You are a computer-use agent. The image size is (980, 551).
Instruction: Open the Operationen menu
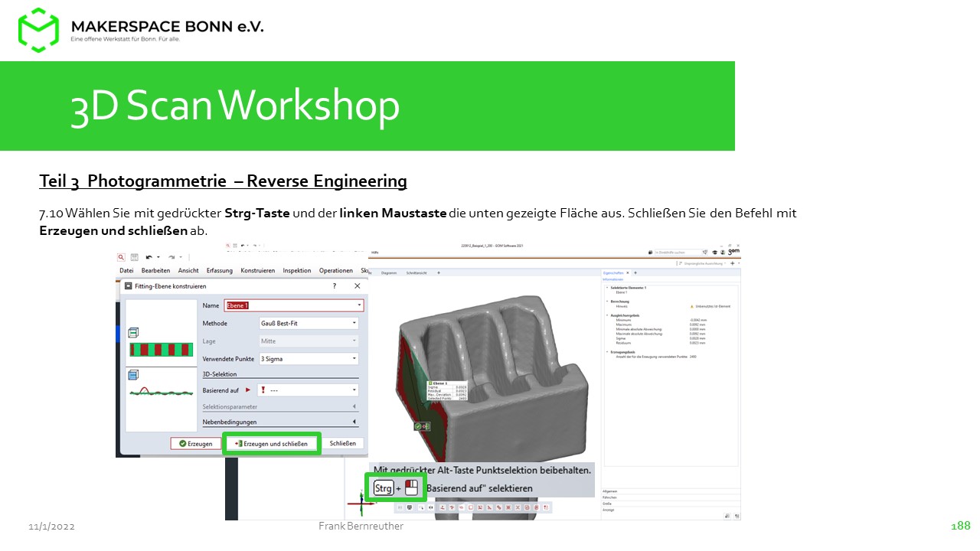(x=336, y=270)
